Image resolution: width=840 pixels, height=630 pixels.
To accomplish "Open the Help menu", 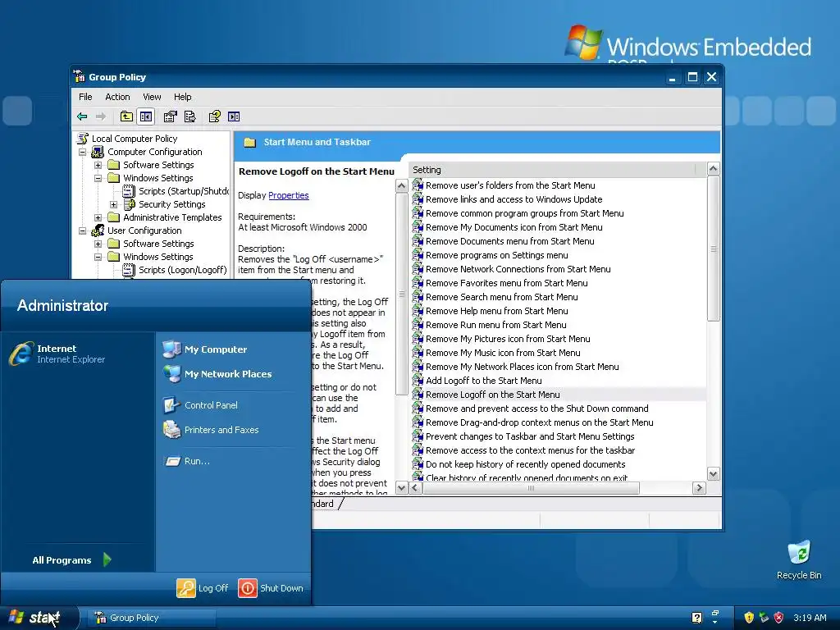I will [182, 97].
